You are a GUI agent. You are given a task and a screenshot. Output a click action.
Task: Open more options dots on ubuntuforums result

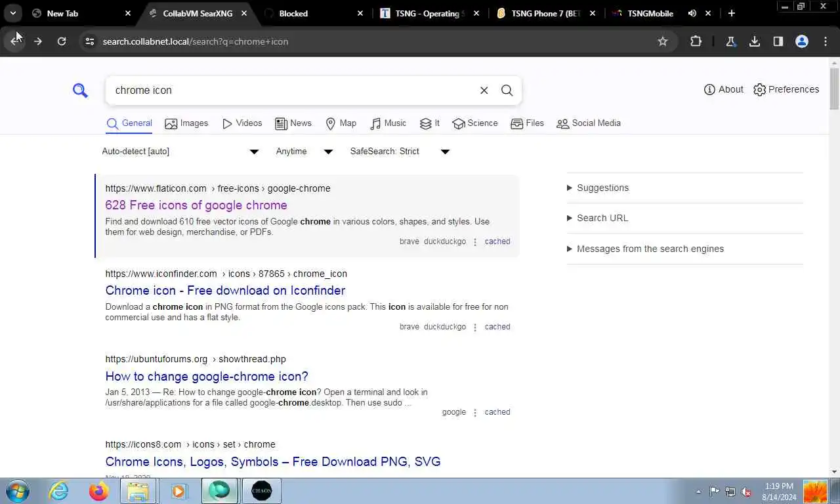(475, 413)
